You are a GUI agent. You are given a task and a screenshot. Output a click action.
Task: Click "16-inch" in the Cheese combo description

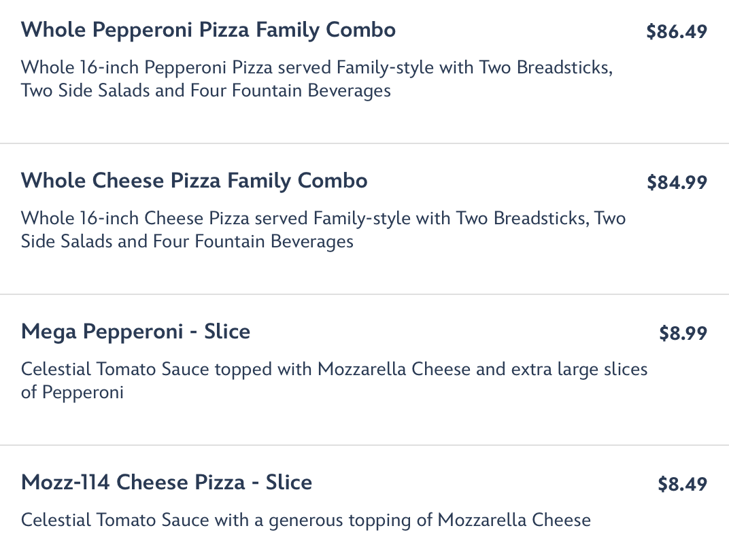(107, 219)
